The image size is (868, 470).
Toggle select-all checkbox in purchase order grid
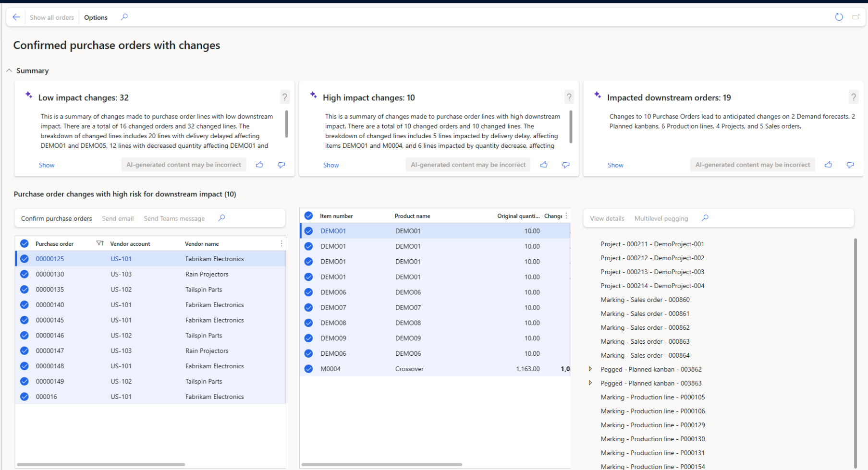click(x=24, y=243)
